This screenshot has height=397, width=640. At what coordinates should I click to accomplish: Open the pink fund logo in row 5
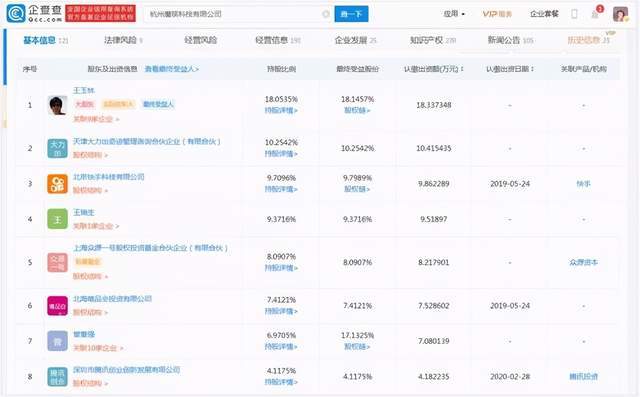[57, 262]
